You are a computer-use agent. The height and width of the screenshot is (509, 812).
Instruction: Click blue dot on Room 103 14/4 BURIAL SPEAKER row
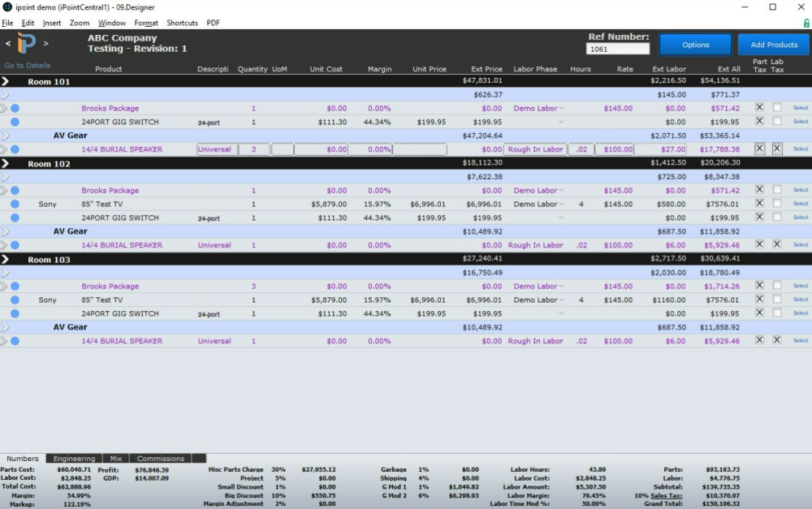click(x=15, y=341)
